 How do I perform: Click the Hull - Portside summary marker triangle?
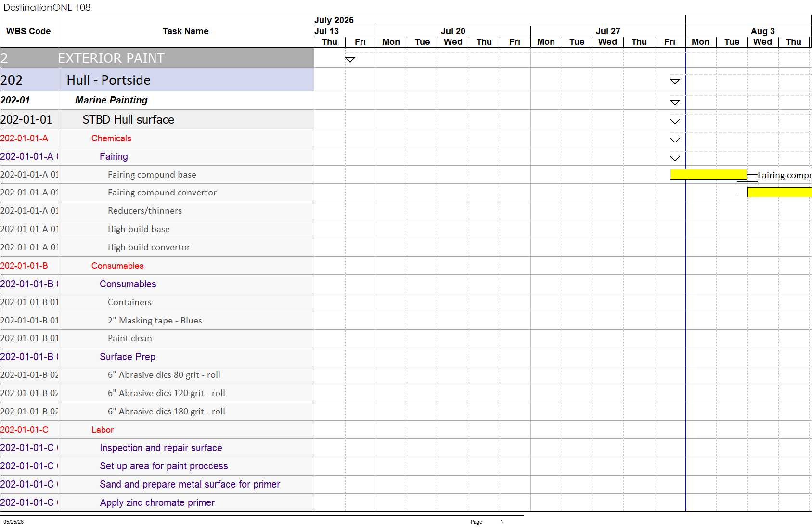click(x=675, y=82)
